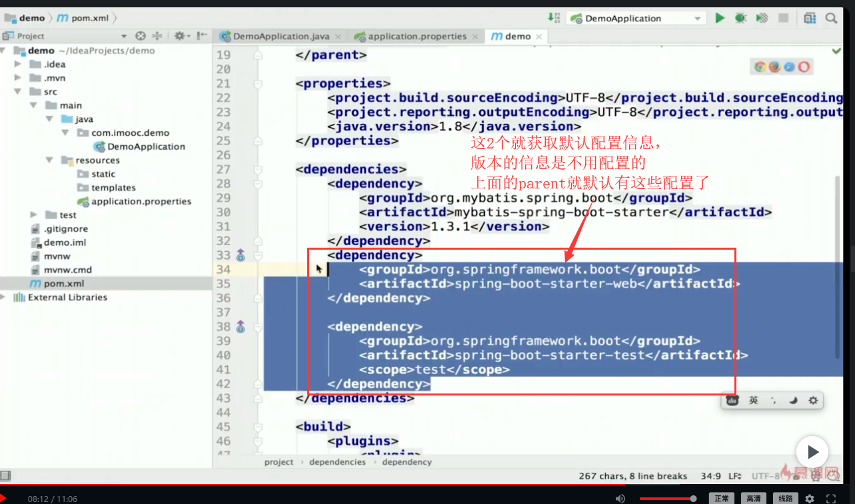The width and height of the screenshot is (855, 504).
Task: Collapse the main folder
Action: tap(33, 105)
